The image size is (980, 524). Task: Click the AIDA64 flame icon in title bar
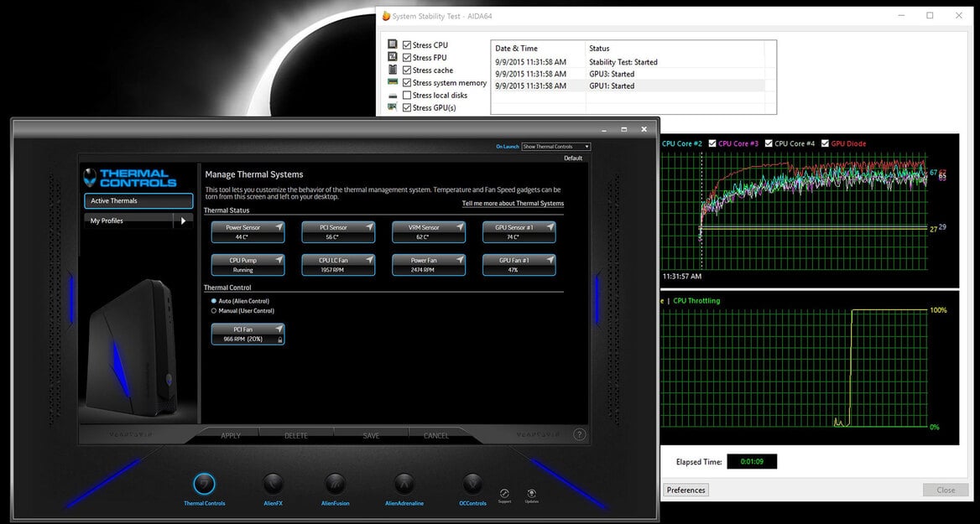click(386, 16)
